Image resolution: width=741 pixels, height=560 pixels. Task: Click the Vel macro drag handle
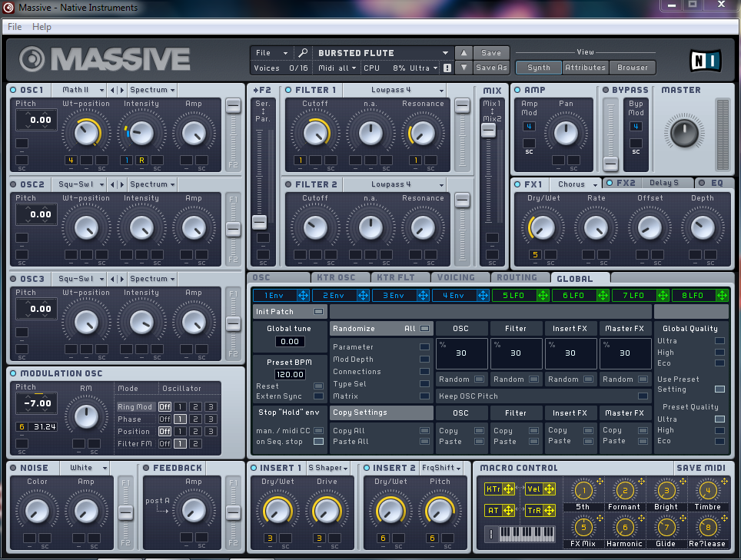(x=549, y=489)
